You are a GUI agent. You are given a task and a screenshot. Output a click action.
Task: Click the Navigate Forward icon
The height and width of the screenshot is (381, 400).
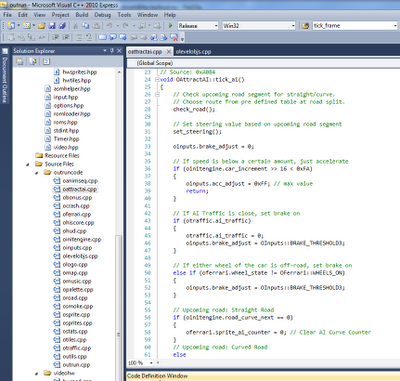(x=157, y=26)
